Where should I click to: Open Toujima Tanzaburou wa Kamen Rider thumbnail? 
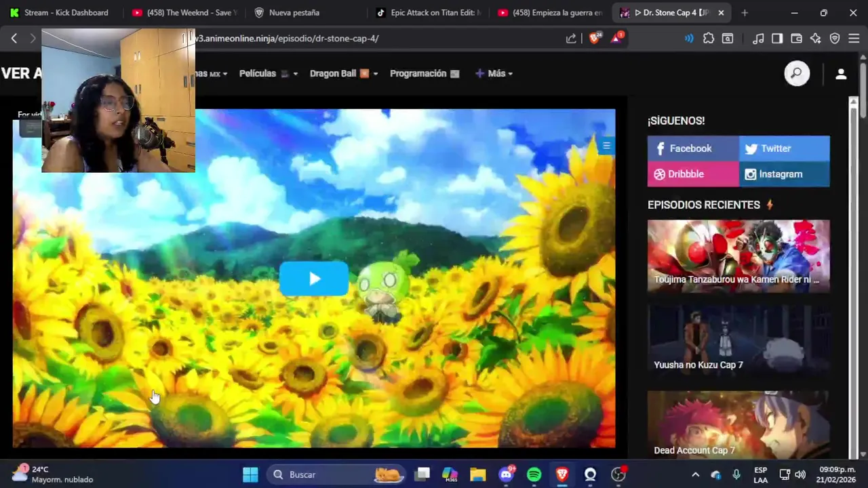point(738,256)
